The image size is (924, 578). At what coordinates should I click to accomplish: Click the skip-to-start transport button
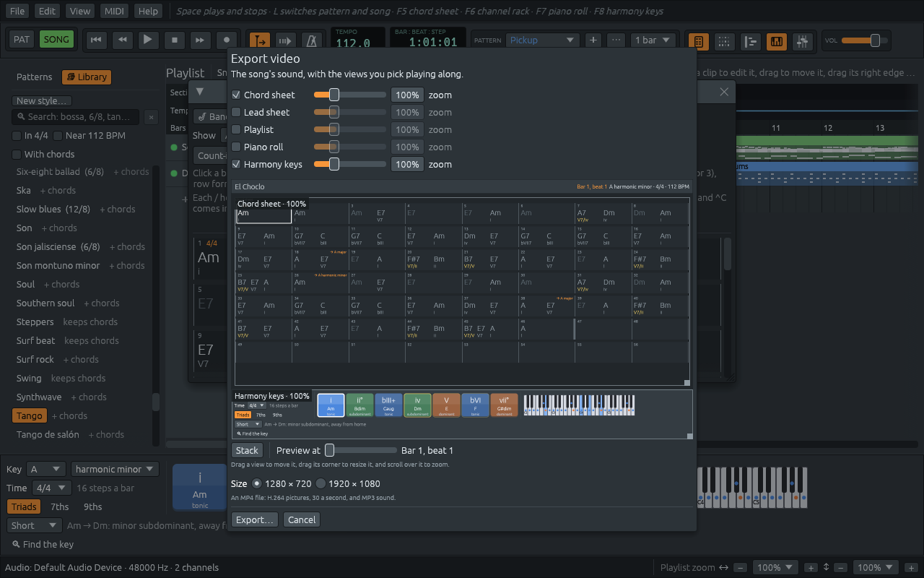96,40
